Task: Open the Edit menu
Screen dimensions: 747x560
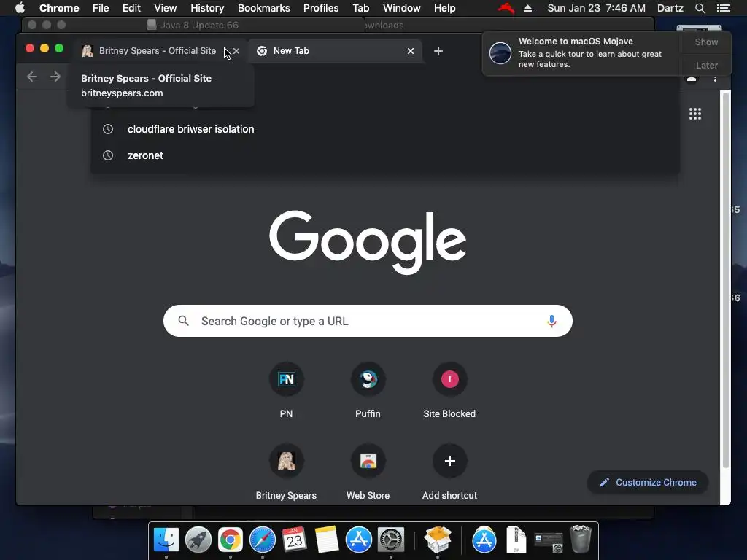Action: (131, 8)
